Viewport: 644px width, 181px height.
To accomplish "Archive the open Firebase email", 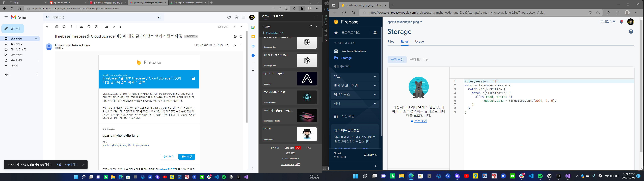I will 57,27.
